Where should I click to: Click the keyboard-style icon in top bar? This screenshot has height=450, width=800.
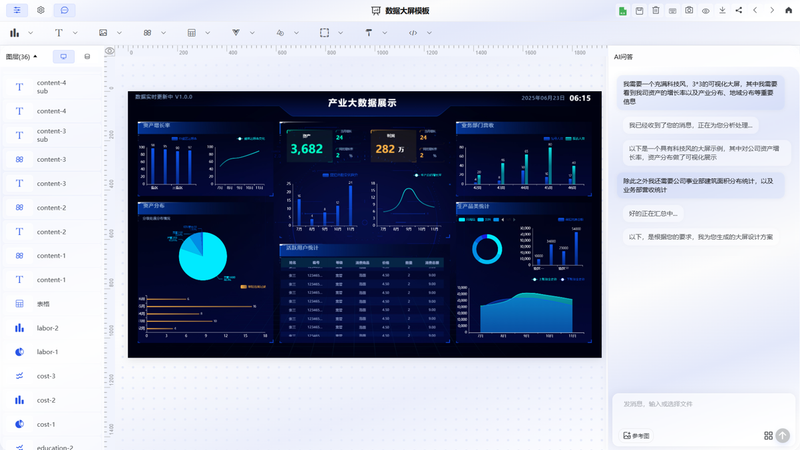[x=672, y=11]
